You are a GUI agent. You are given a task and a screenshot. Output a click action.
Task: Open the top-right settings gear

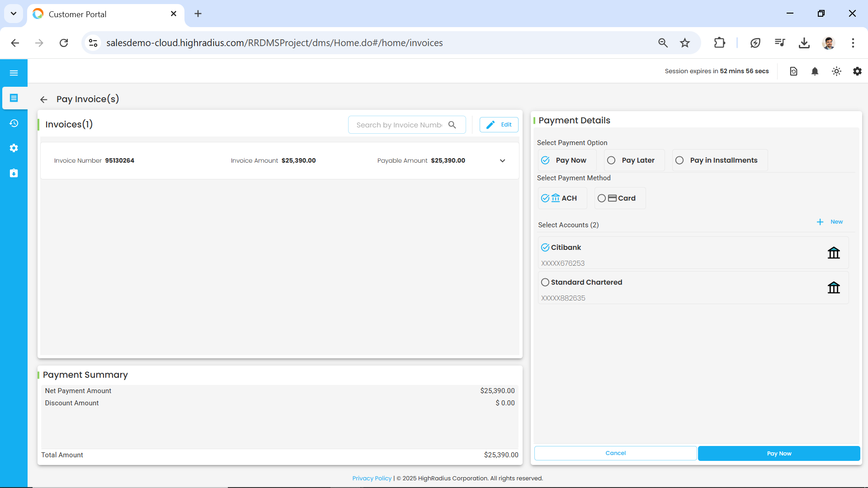click(857, 71)
